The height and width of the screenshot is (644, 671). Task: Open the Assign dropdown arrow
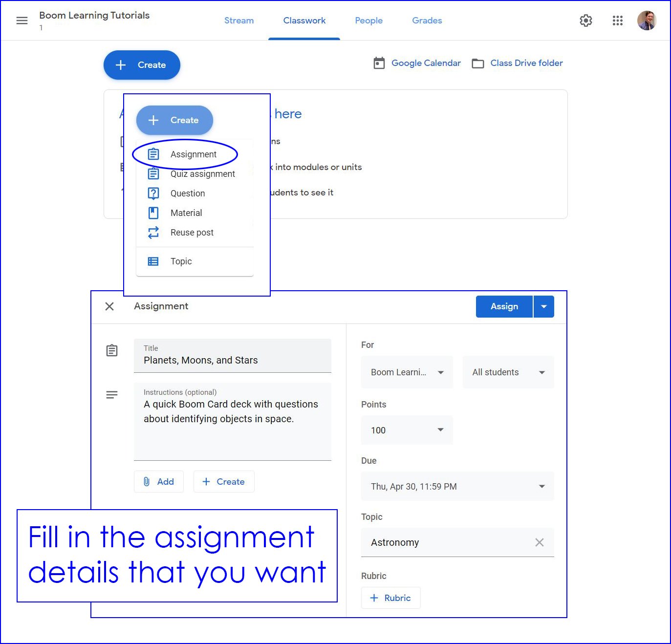pyautogui.click(x=543, y=306)
